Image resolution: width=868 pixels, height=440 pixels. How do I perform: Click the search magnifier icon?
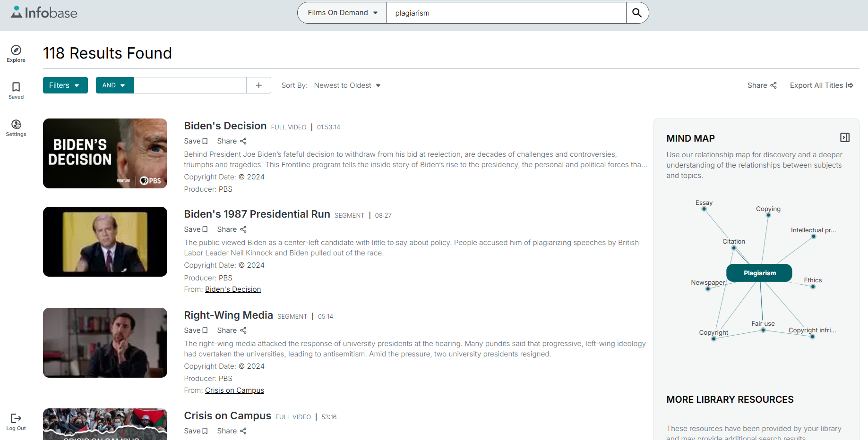(x=636, y=13)
